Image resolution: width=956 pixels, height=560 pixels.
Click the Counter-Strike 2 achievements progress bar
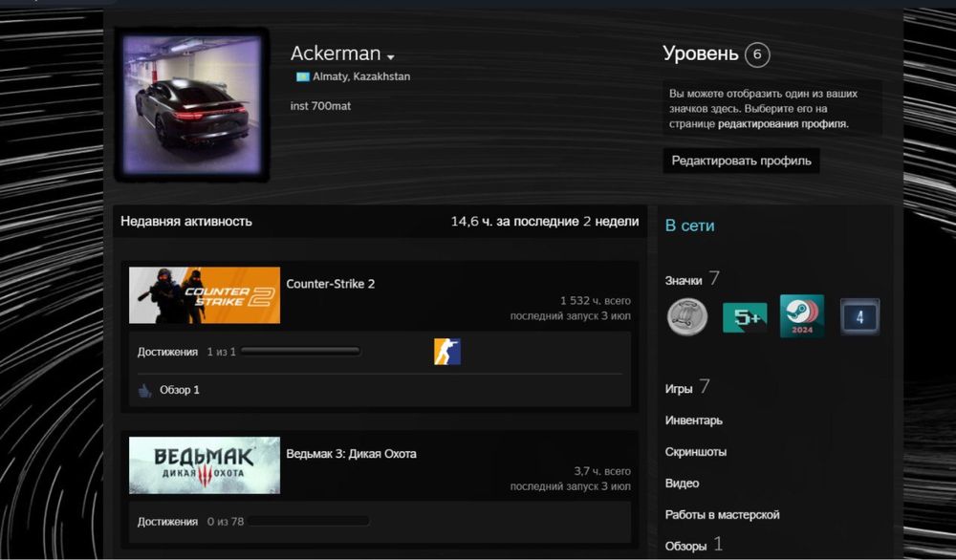tap(300, 352)
